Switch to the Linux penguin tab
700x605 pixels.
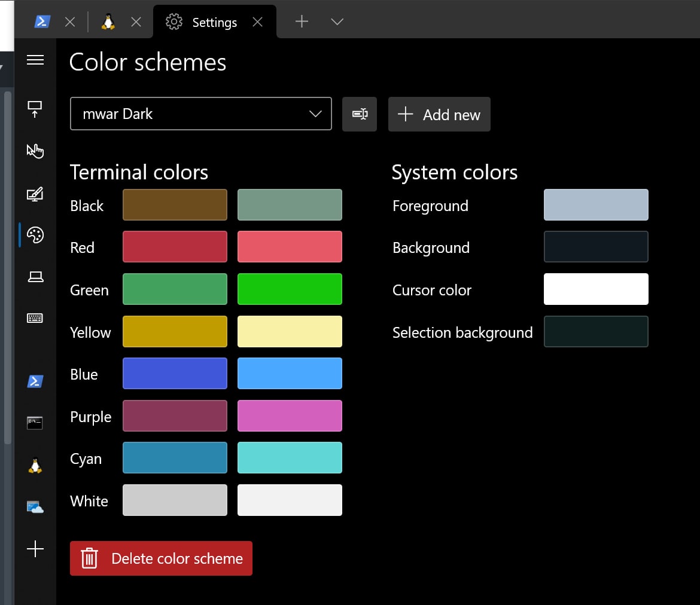[108, 22]
